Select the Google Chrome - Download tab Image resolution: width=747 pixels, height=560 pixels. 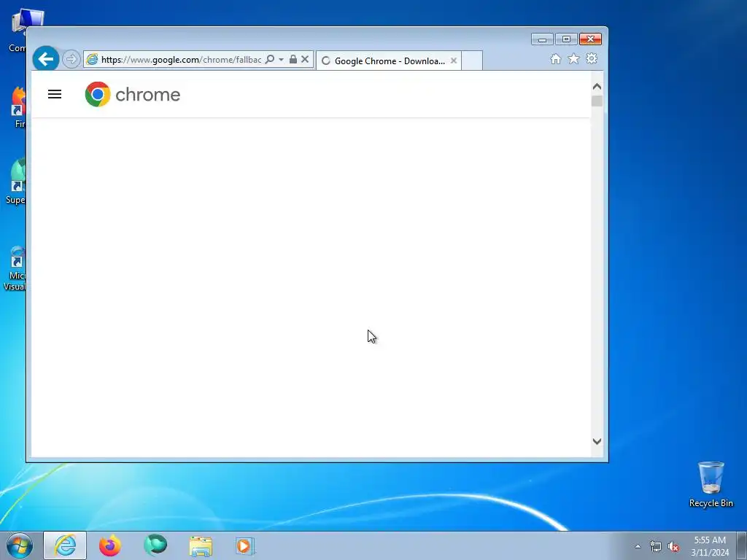(x=389, y=61)
